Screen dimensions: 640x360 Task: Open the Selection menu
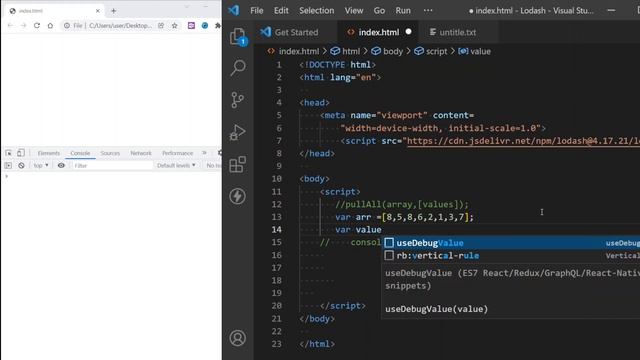click(316, 11)
